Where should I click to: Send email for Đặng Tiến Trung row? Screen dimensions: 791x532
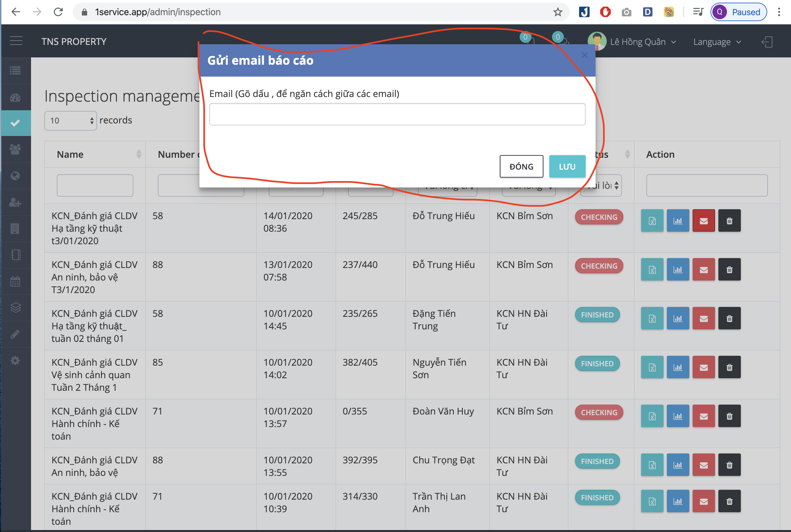pyautogui.click(x=704, y=318)
